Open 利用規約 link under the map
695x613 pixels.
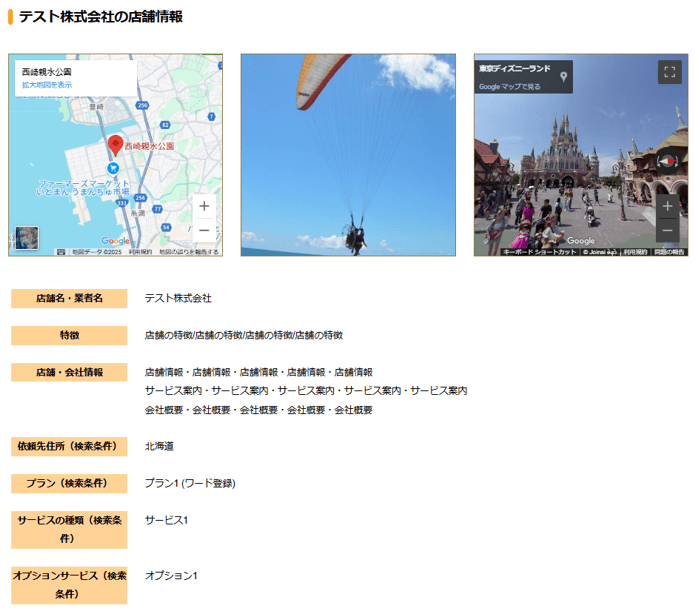(x=140, y=252)
